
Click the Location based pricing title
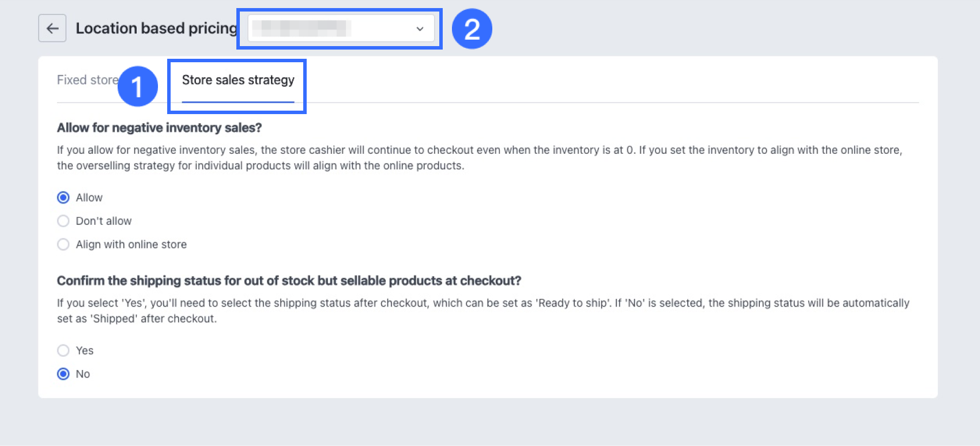156,28
